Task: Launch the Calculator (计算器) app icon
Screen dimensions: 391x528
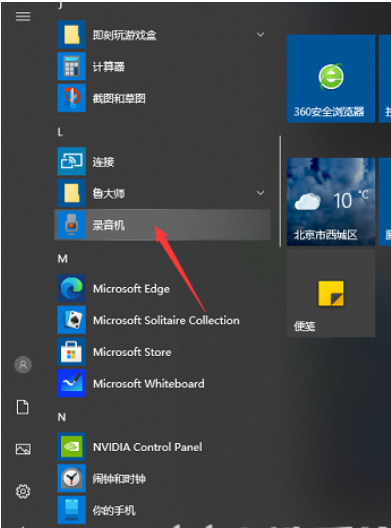Action: pos(71,66)
